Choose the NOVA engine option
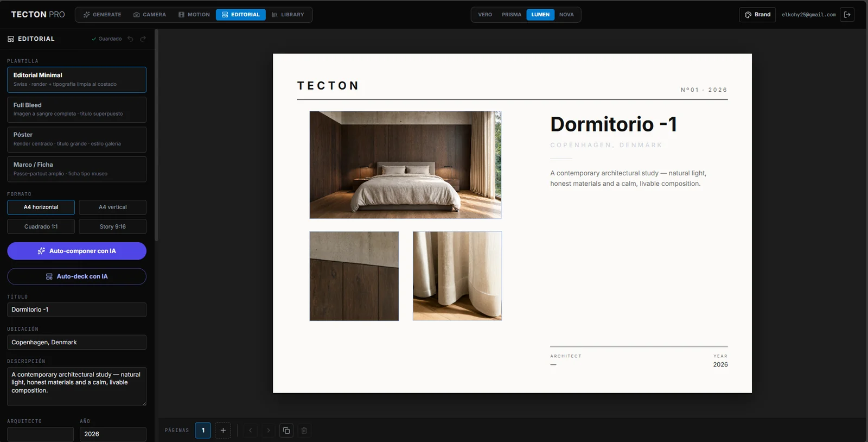 coord(566,15)
